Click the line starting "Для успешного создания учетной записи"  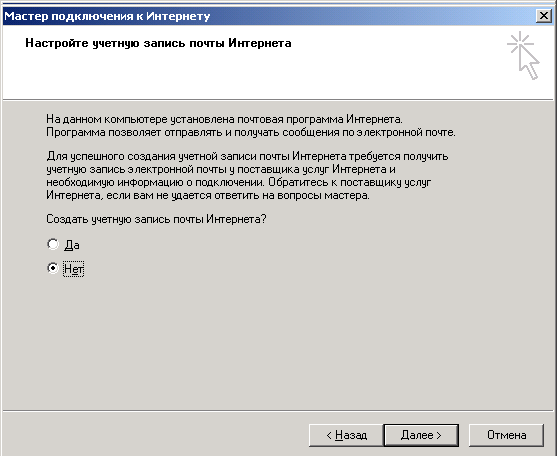(x=247, y=156)
